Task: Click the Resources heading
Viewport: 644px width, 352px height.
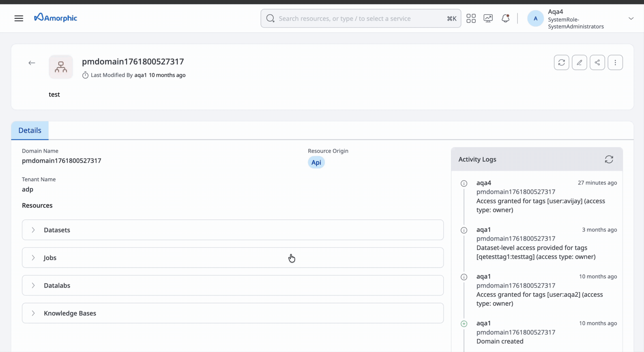Action: [37, 205]
